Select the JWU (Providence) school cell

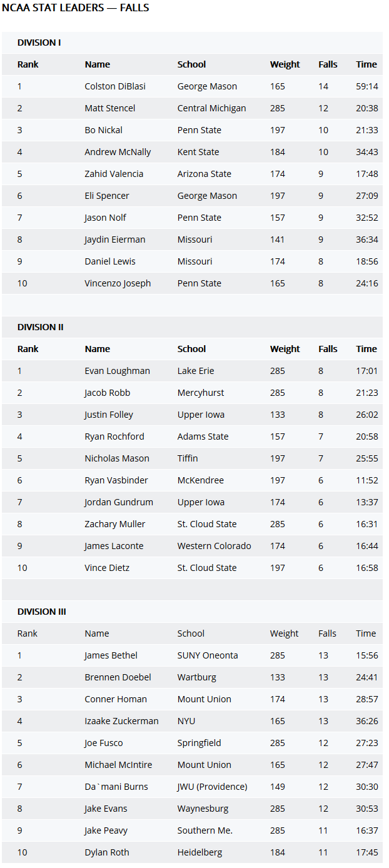(x=213, y=787)
